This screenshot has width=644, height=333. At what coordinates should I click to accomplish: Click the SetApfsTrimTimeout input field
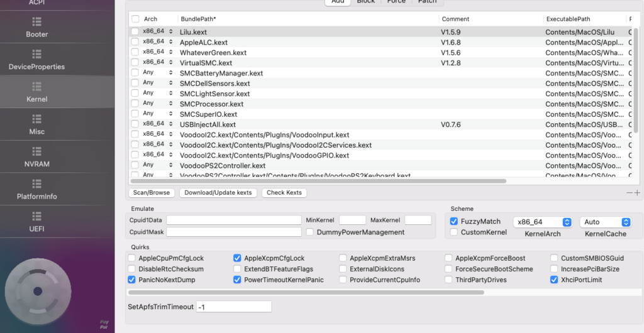pyautogui.click(x=233, y=307)
